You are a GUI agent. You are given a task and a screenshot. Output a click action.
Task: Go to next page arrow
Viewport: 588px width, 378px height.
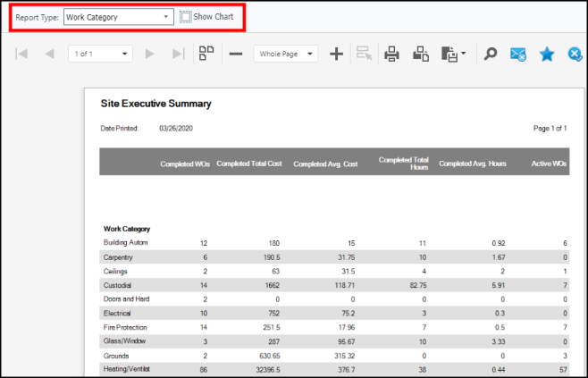click(x=149, y=54)
